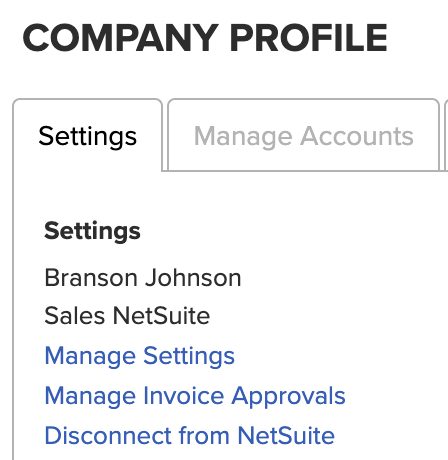Open Manage Invoice Approvals
Screen dimensions: 448x460
tap(195, 396)
